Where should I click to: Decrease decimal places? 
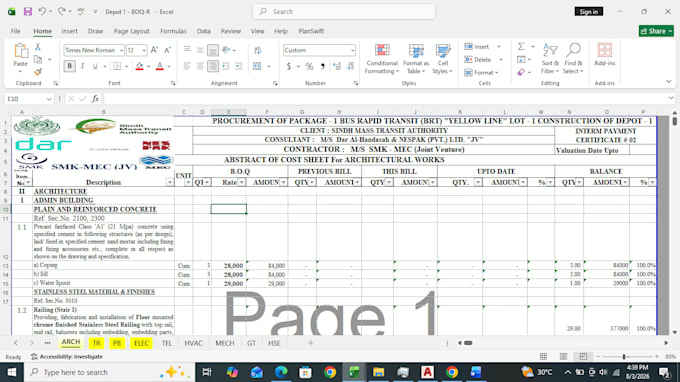tap(350, 66)
